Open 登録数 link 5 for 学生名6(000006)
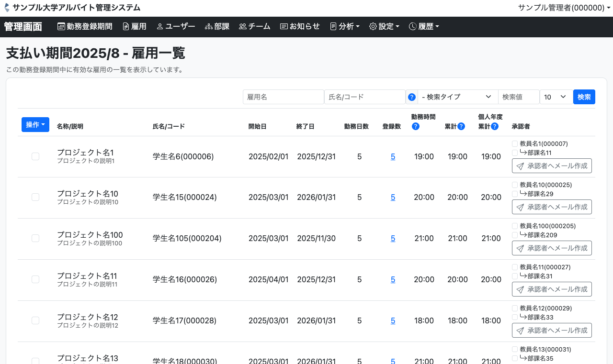The image size is (613, 364). 393,156
